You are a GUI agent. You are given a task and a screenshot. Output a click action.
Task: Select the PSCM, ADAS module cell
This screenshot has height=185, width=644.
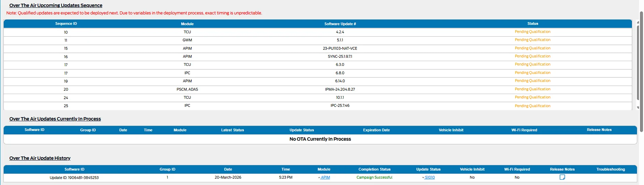[187, 89]
